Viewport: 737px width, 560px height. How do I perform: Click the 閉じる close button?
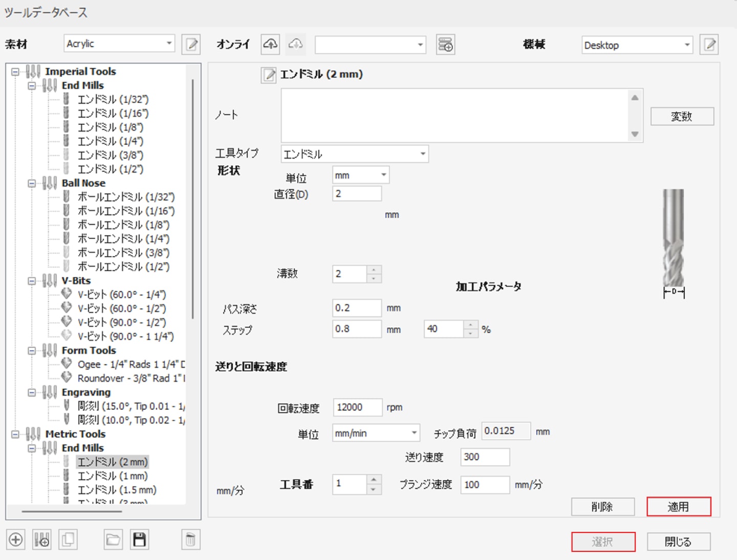(678, 542)
